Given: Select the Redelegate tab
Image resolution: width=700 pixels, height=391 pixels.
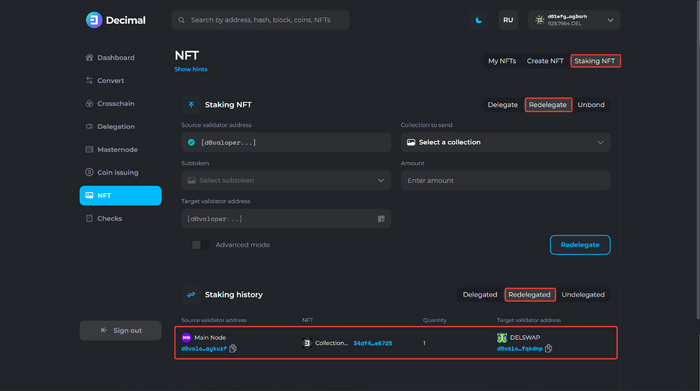Looking at the screenshot, I should pos(548,104).
